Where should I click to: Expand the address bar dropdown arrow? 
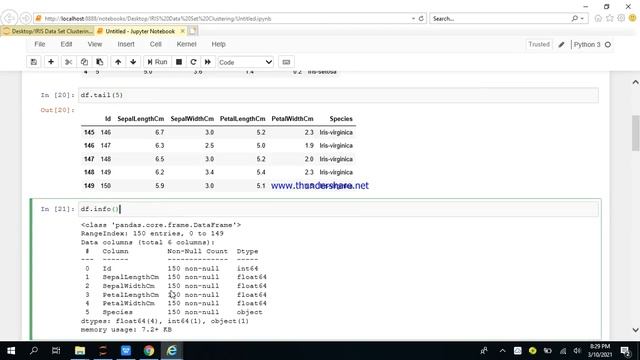click(x=413, y=18)
